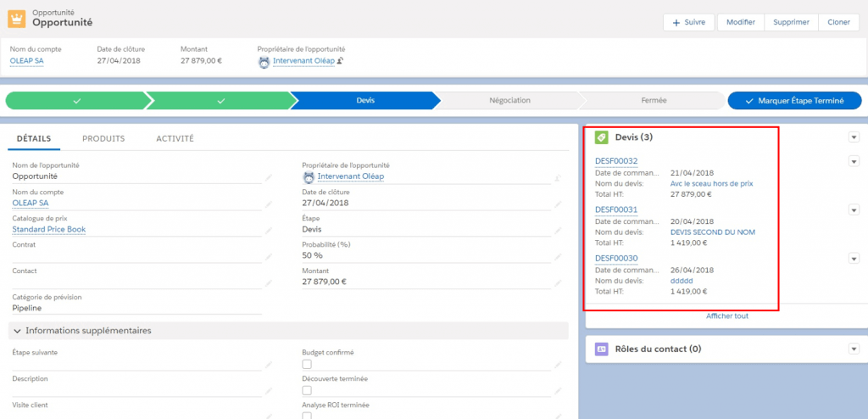This screenshot has height=419, width=868.
Task: Click the edit pencil beside Date de clôture field
Action: tap(558, 204)
